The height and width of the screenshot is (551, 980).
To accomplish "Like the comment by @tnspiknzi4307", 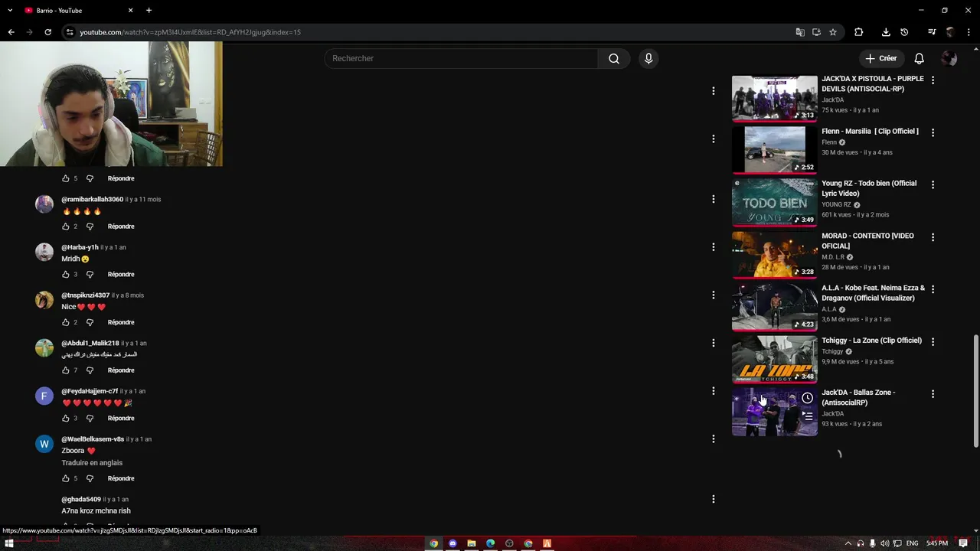I will click(66, 322).
